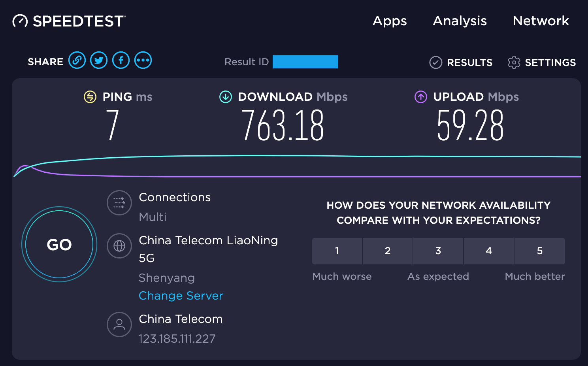Image resolution: width=588 pixels, height=366 pixels.
Task: Click the upload arrow icon
Action: pyautogui.click(x=421, y=96)
